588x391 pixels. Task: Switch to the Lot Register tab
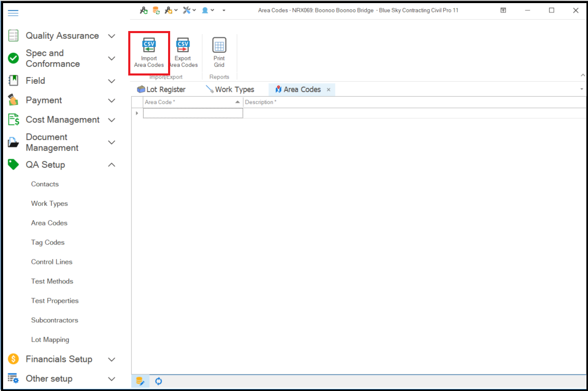[161, 89]
